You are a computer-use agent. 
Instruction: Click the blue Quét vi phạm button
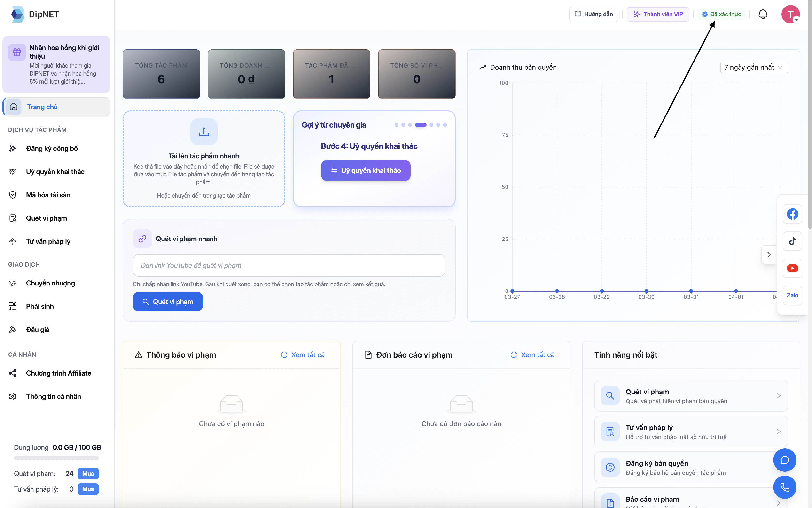click(x=168, y=302)
